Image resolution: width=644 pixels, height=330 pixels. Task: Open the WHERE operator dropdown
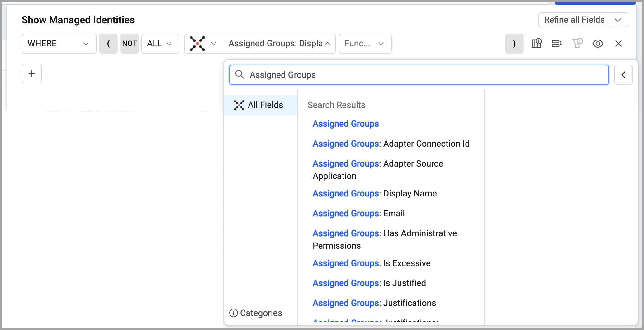[59, 44]
